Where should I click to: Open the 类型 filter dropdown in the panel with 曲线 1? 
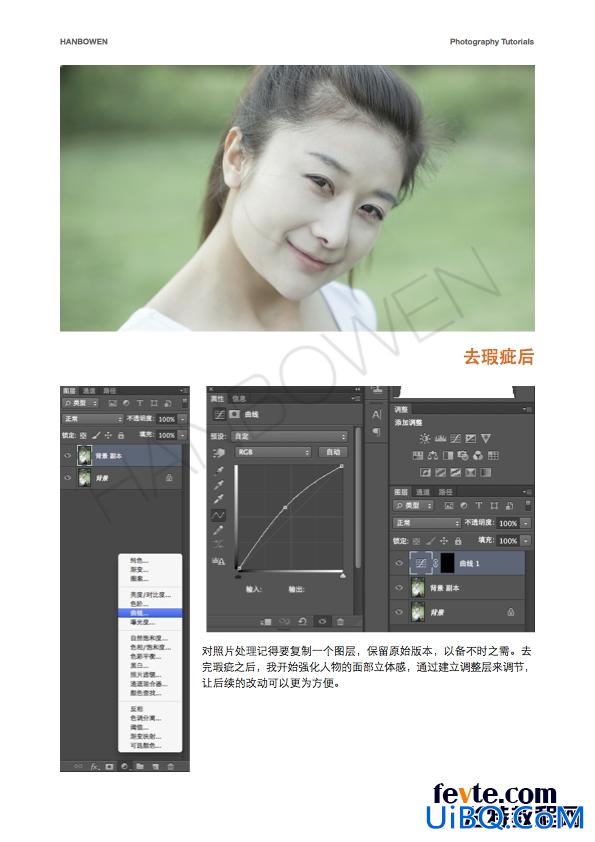point(413,505)
